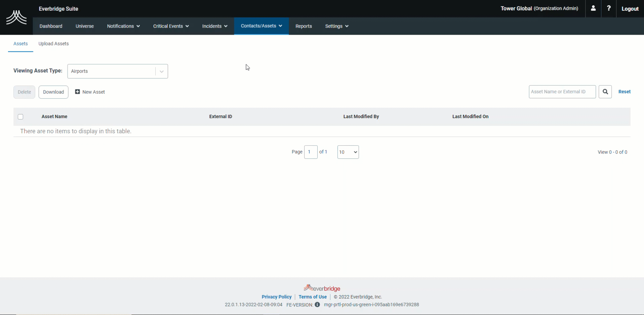Click the Tower Global organization name
This screenshot has height=315, width=644.
point(516,8)
